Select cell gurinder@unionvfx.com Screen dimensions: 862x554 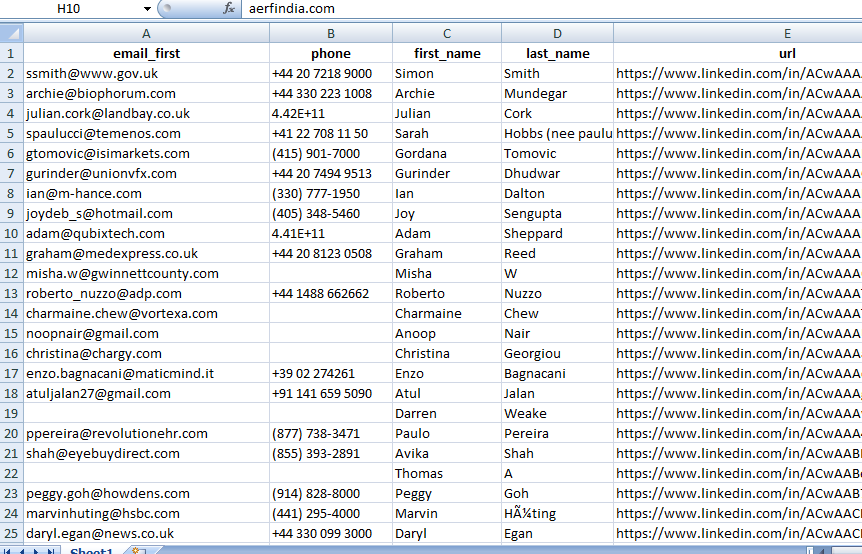click(146, 174)
